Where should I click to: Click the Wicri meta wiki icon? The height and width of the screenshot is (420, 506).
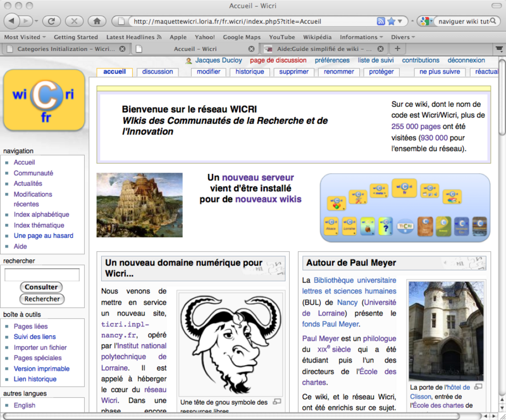378,191
